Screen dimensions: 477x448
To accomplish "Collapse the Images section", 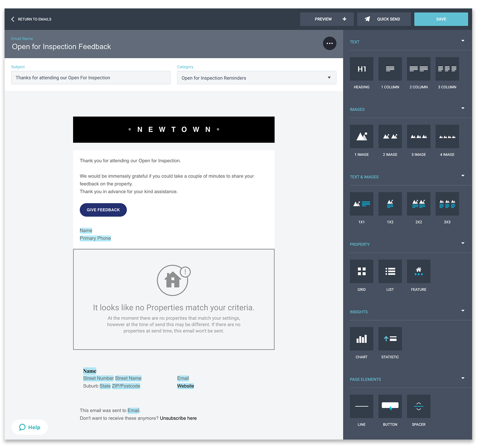I will (x=463, y=108).
